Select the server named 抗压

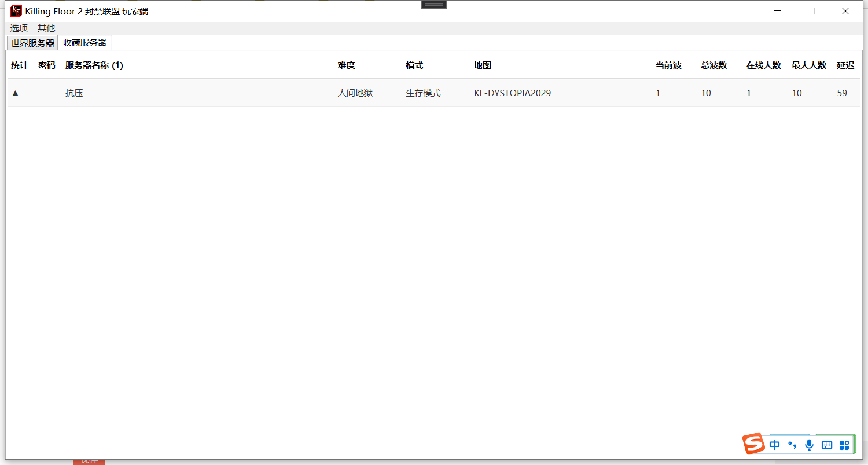(74, 93)
